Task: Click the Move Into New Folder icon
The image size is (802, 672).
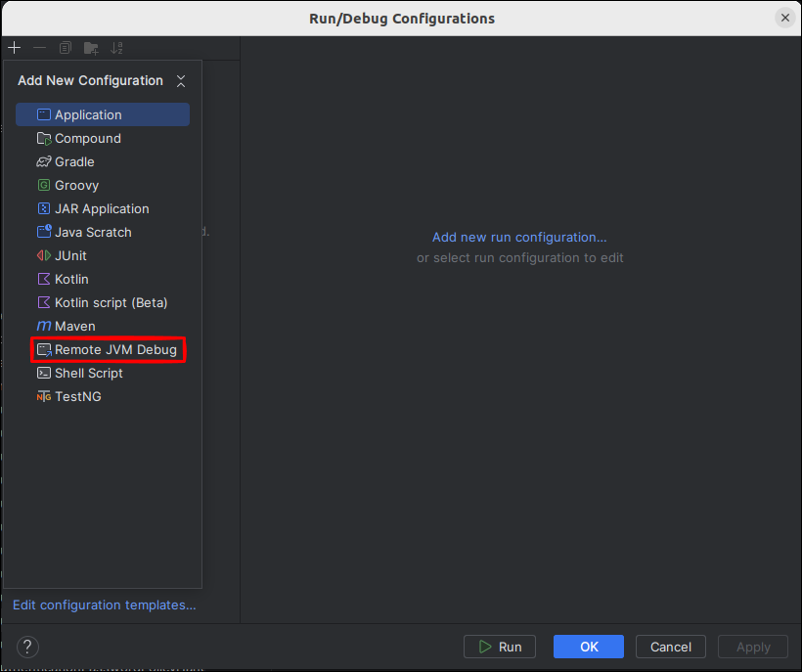Action: pos(91,48)
